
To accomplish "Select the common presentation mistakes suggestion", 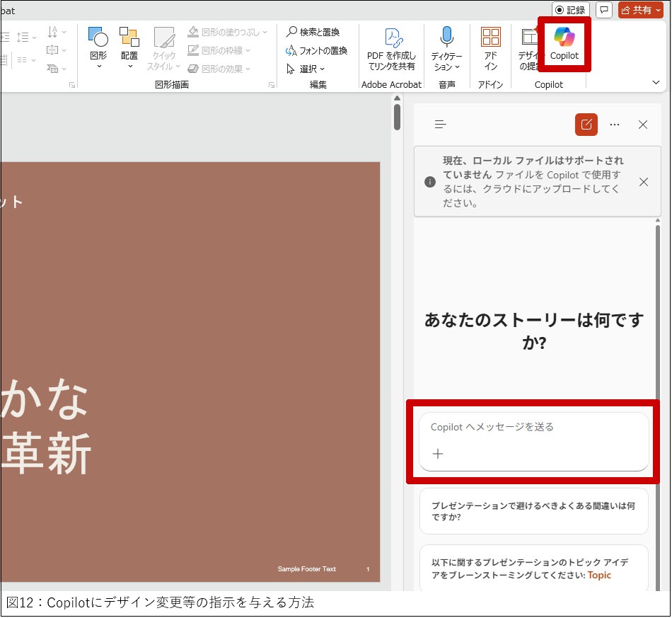I will pyautogui.click(x=533, y=511).
